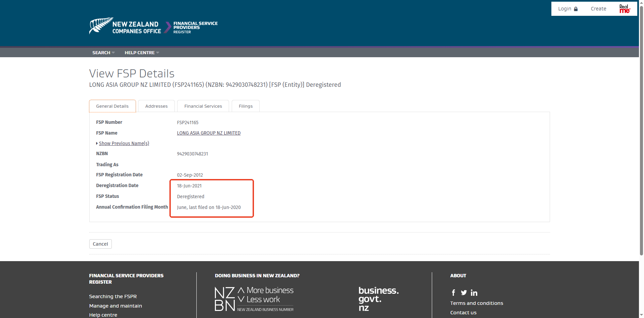
Task: Click the Login button
Action: (568, 9)
